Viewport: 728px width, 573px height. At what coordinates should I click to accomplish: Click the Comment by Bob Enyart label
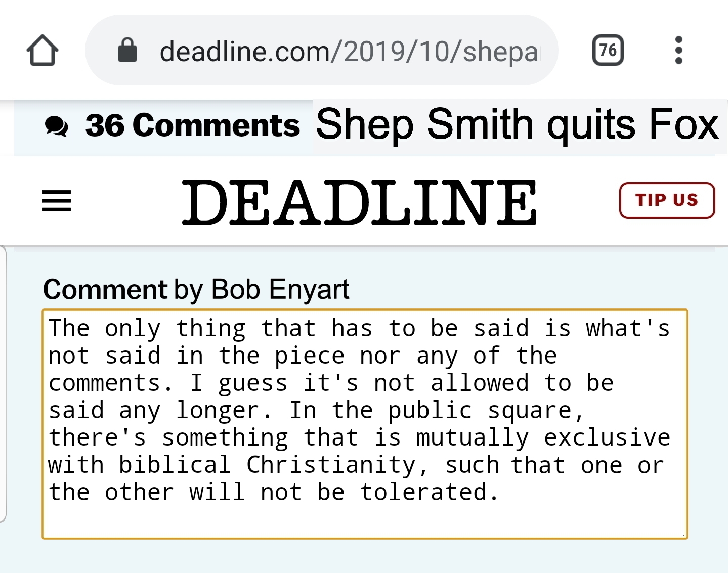(196, 289)
